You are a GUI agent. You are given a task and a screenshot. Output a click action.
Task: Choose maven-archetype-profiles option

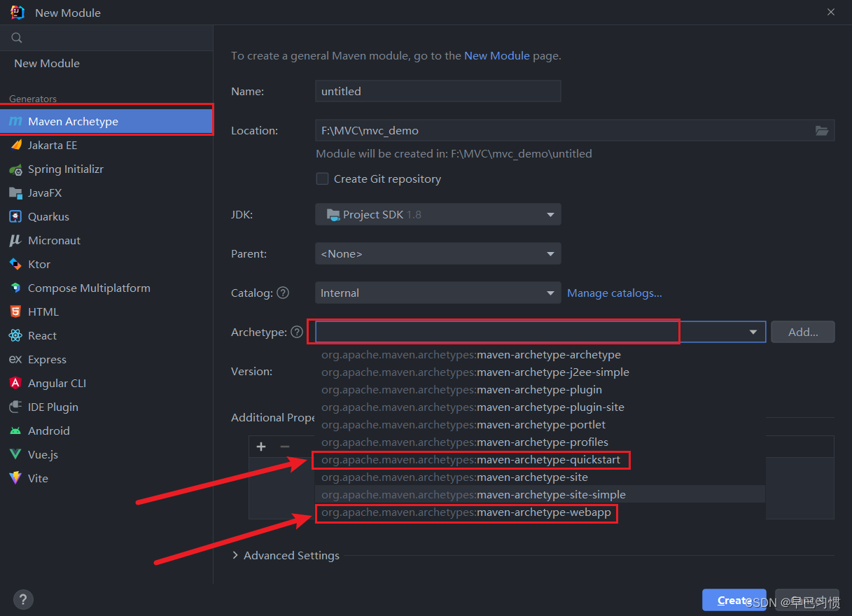(540, 442)
